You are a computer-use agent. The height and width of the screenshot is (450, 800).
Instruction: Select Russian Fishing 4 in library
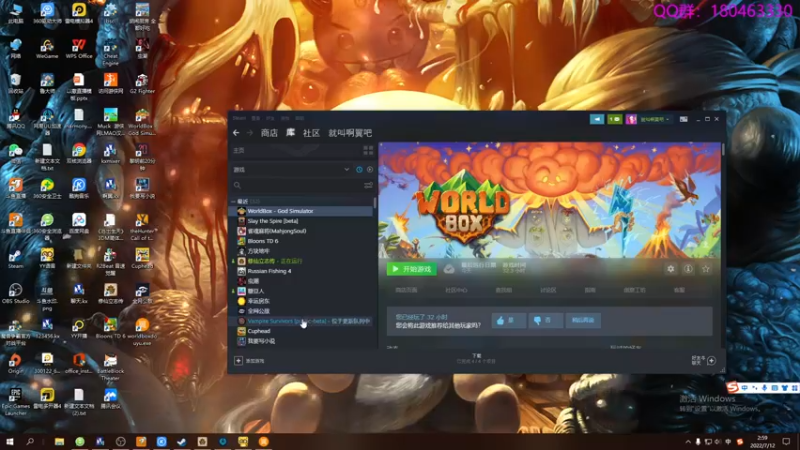[303, 271]
